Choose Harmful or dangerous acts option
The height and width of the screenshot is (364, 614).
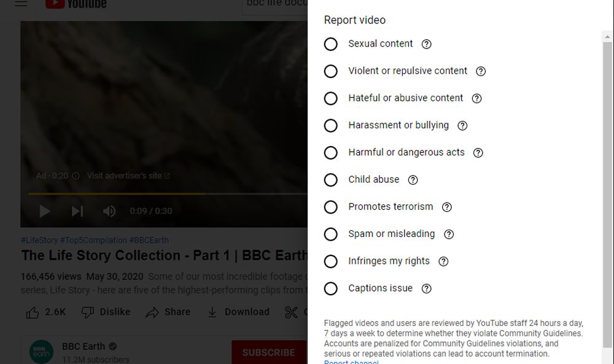(x=330, y=153)
